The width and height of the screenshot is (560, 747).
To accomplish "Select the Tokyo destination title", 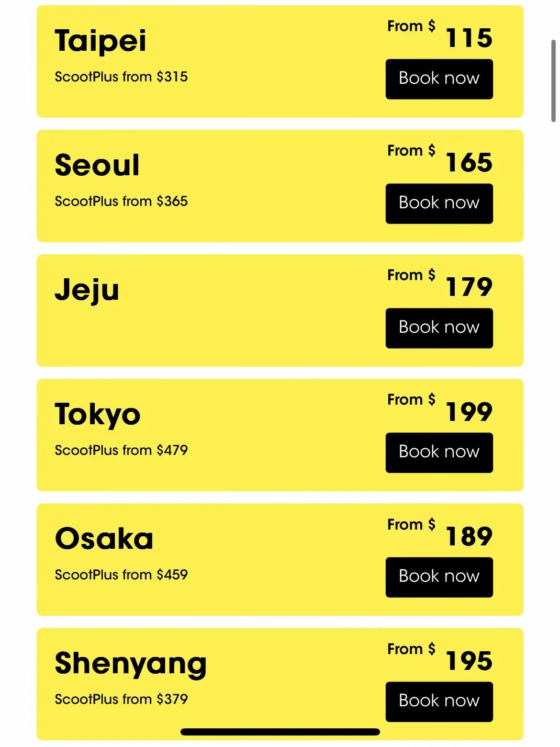I will click(x=98, y=415).
